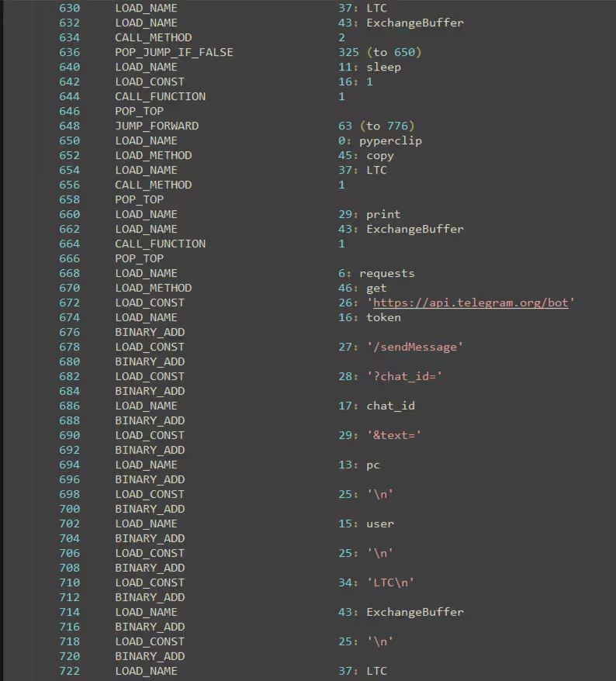Screen dimensions: 616x681
Task: Click offset number 722 in the gutter
Action: pyautogui.click(x=69, y=671)
